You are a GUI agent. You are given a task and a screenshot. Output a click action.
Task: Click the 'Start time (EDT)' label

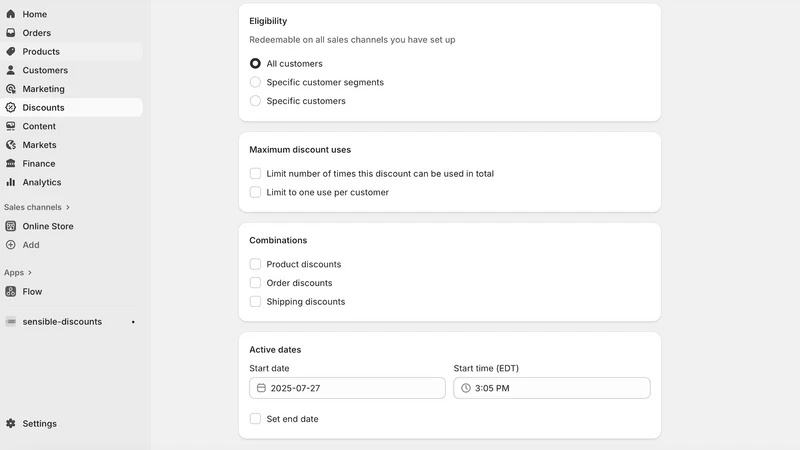pyautogui.click(x=486, y=368)
